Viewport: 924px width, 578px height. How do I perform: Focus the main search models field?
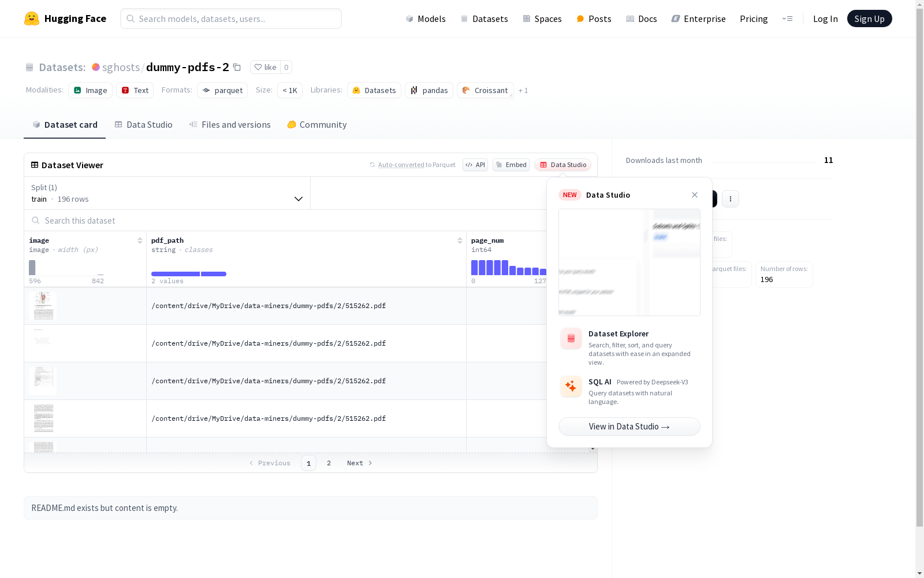point(231,18)
